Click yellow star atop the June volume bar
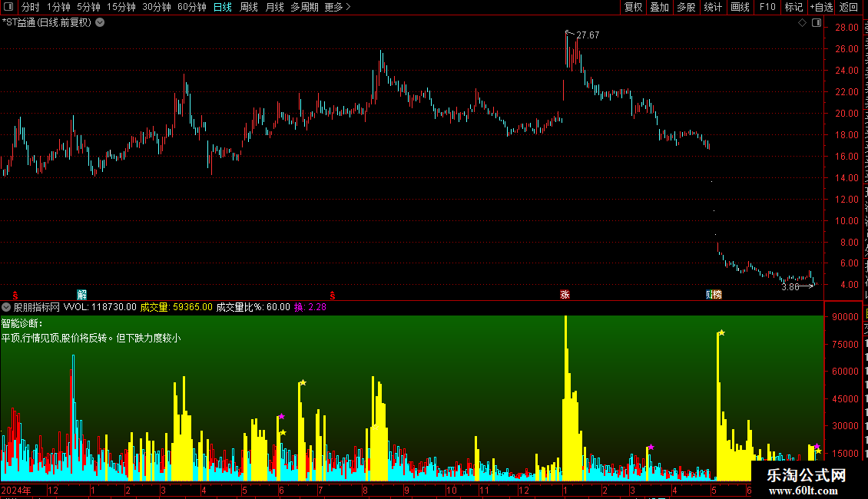 pos(303,382)
